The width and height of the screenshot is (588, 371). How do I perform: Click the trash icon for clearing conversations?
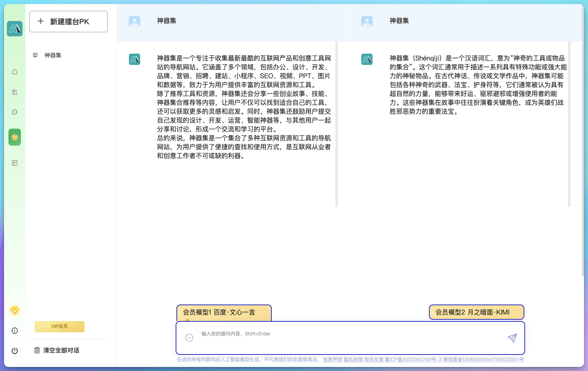tap(37, 350)
